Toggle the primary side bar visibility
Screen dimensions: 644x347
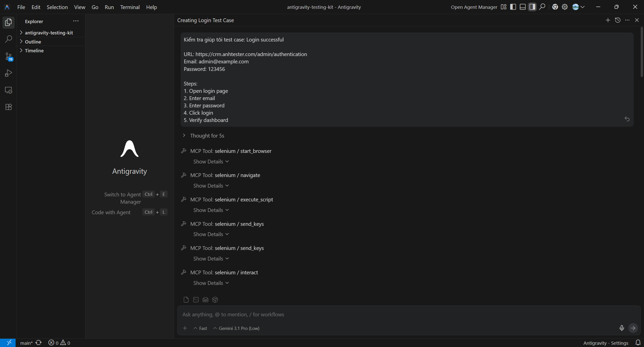point(513,7)
